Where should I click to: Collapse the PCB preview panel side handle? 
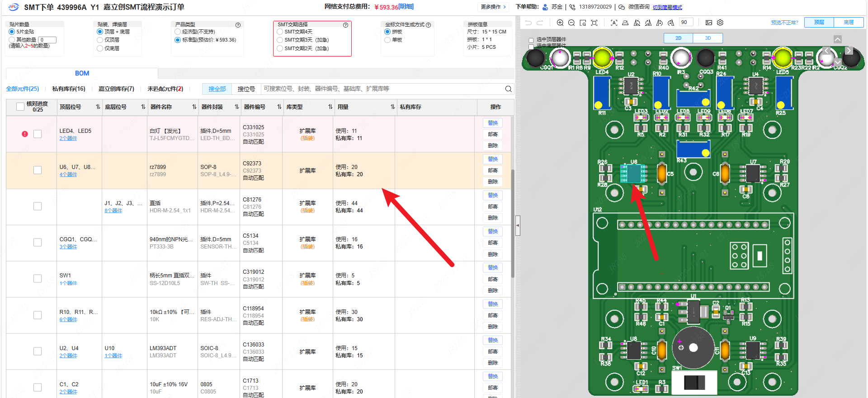[518, 225]
